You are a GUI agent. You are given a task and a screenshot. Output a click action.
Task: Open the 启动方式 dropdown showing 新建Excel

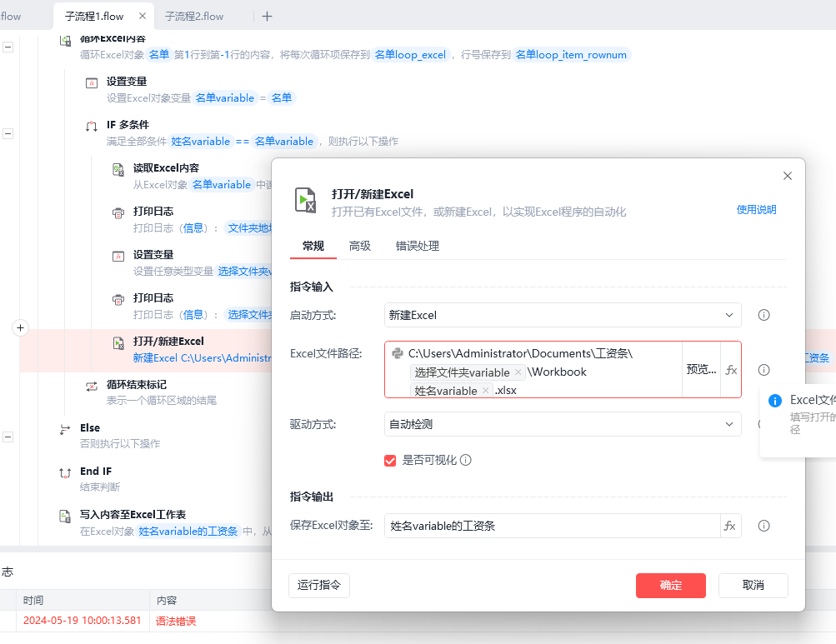tap(563, 315)
